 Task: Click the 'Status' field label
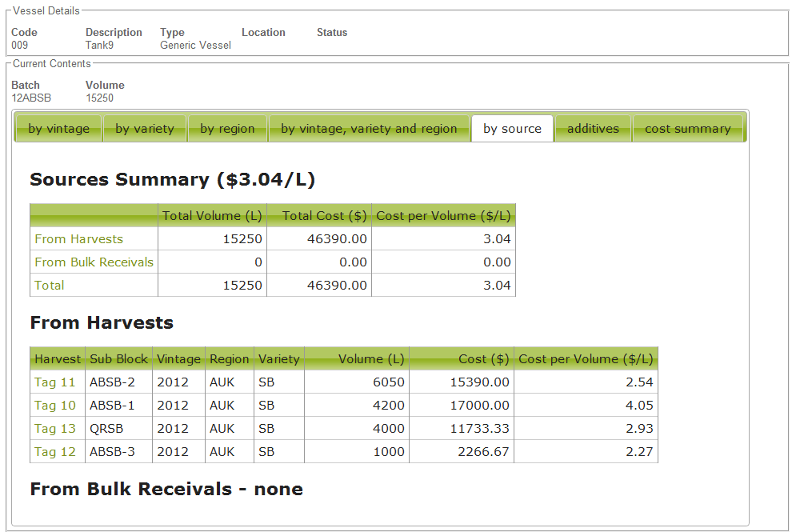tap(332, 32)
